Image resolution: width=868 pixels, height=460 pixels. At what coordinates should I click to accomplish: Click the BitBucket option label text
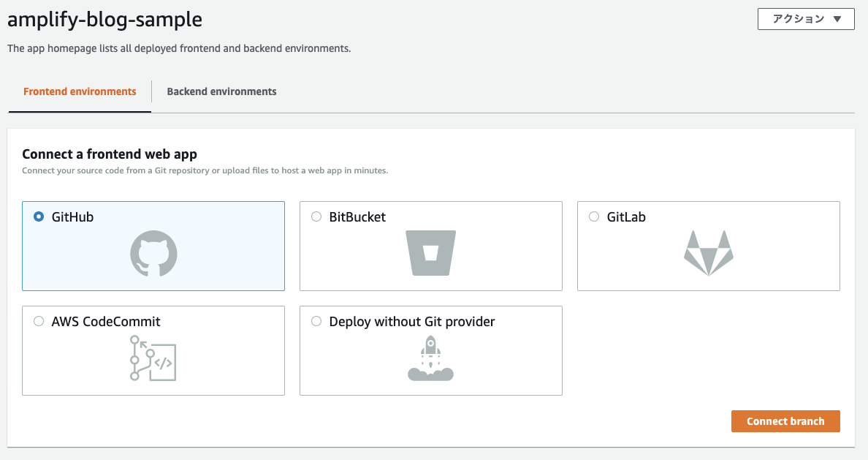[357, 217]
